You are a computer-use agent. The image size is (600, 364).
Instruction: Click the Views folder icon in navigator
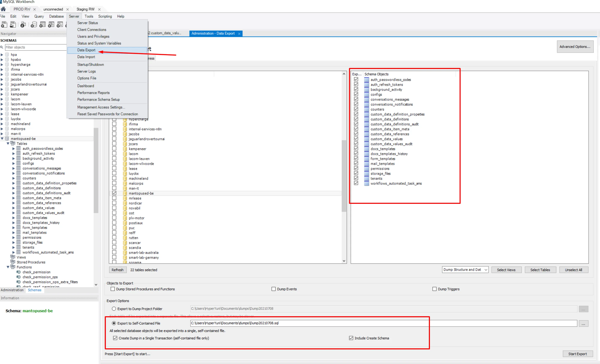pos(13,257)
